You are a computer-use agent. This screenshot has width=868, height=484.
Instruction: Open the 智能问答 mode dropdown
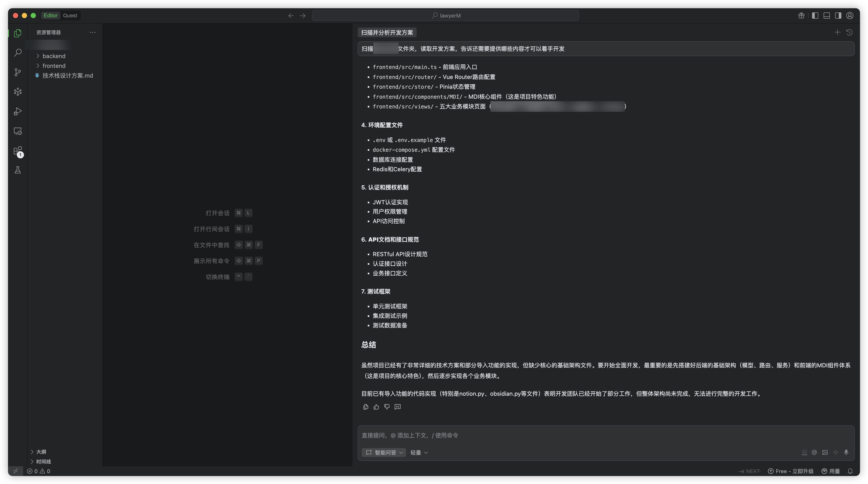coord(384,452)
